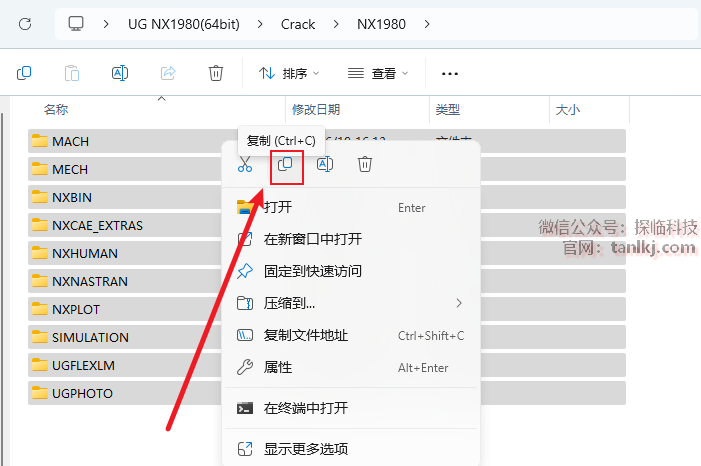Select the NXCAE_EXTRAS folder icon
701x466 pixels.
tap(40, 225)
